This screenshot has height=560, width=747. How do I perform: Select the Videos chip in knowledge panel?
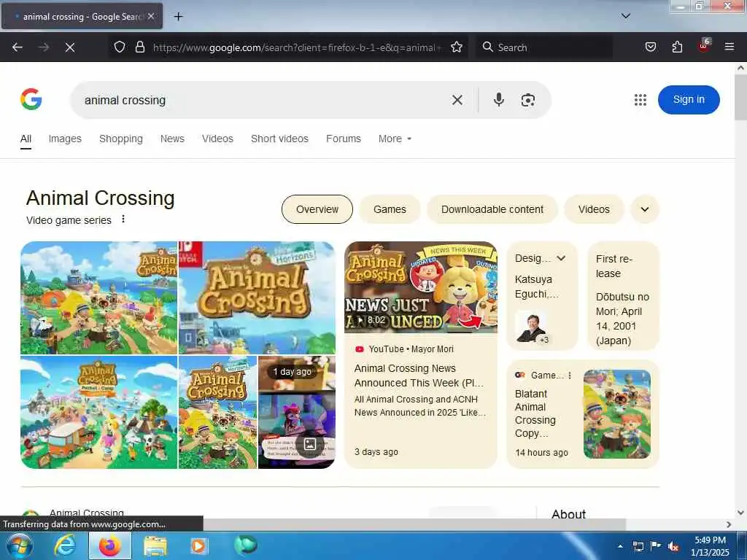(594, 209)
